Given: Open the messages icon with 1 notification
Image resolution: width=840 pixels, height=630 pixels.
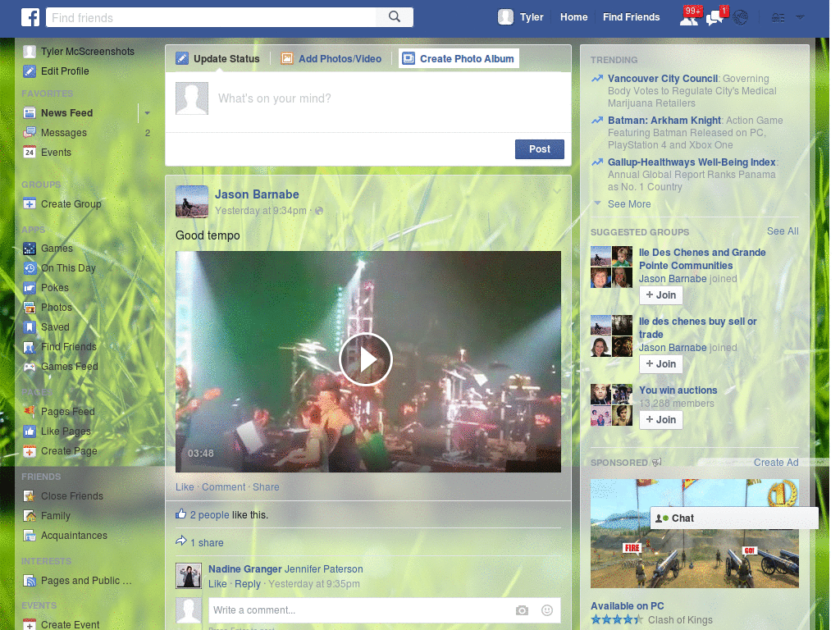Looking at the screenshot, I should point(714,18).
